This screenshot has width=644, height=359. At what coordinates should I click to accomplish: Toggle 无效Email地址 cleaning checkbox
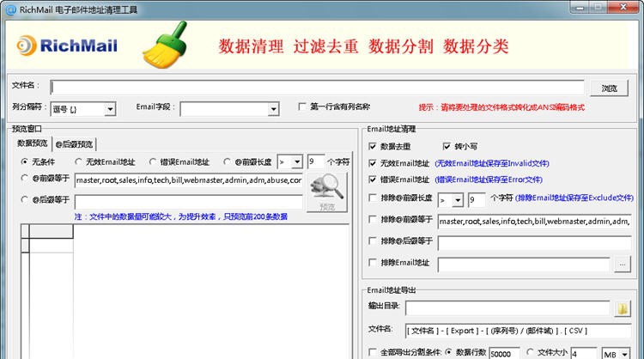pos(373,163)
